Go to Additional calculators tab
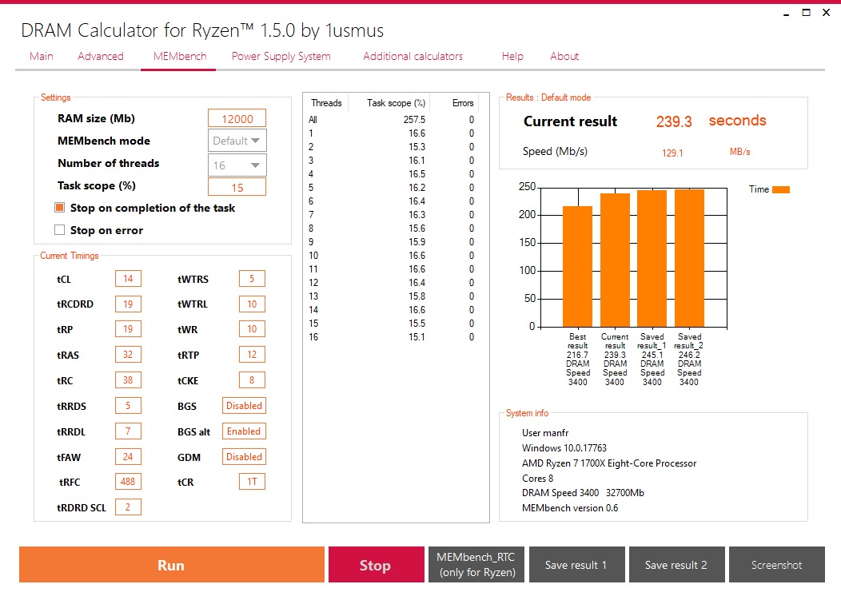Image resolution: width=841 pixels, height=616 pixels. tap(413, 56)
